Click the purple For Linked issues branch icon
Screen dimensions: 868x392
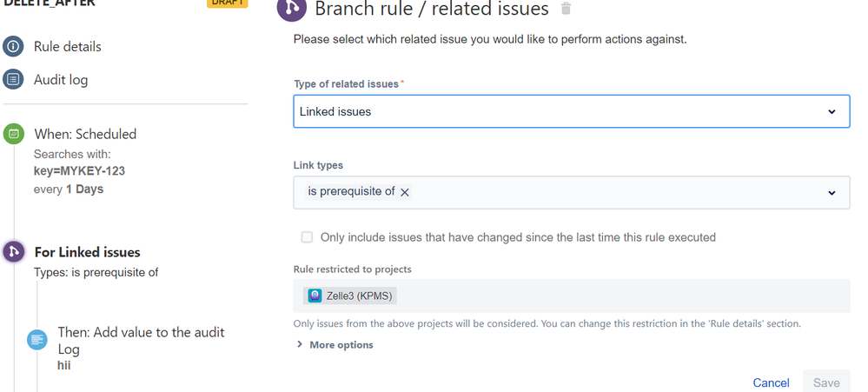[x=14, y=252]
